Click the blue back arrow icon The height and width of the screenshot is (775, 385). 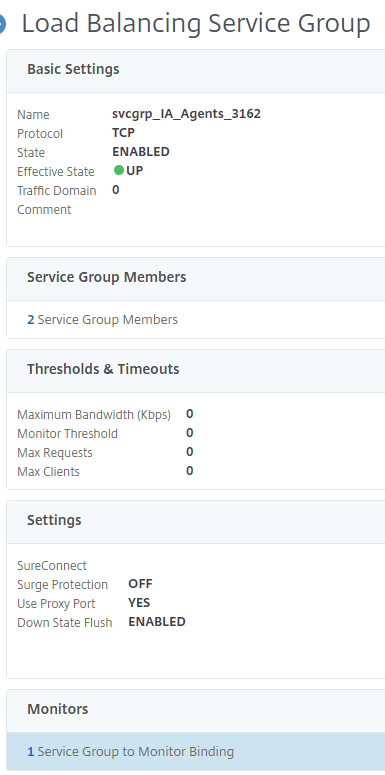click(2, 24)
